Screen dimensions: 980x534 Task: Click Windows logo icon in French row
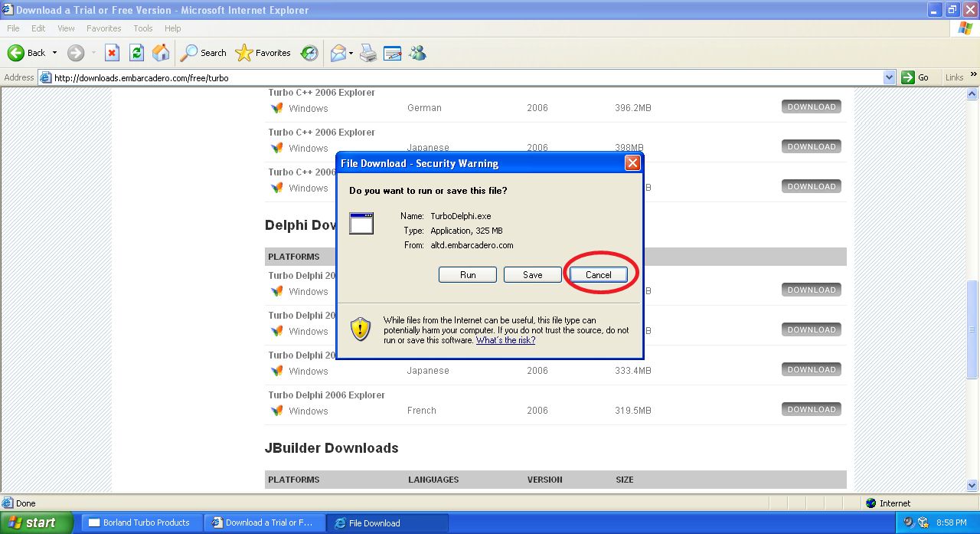tap(276, 411)
